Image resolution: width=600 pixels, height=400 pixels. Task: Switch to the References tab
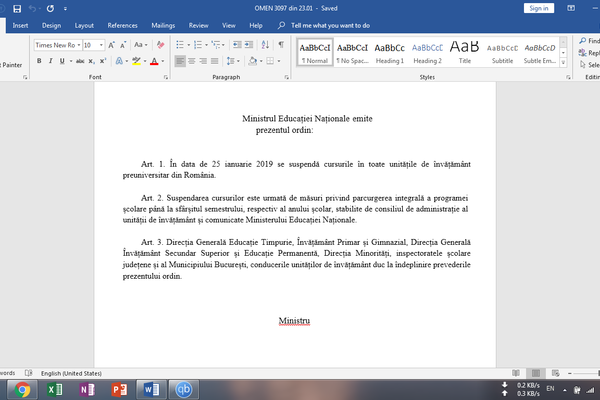pos(122,26)
